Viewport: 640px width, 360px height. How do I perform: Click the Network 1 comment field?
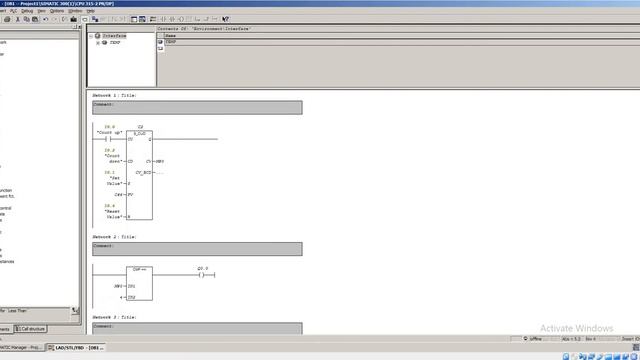pyautogui.click(x=197, y=108)
